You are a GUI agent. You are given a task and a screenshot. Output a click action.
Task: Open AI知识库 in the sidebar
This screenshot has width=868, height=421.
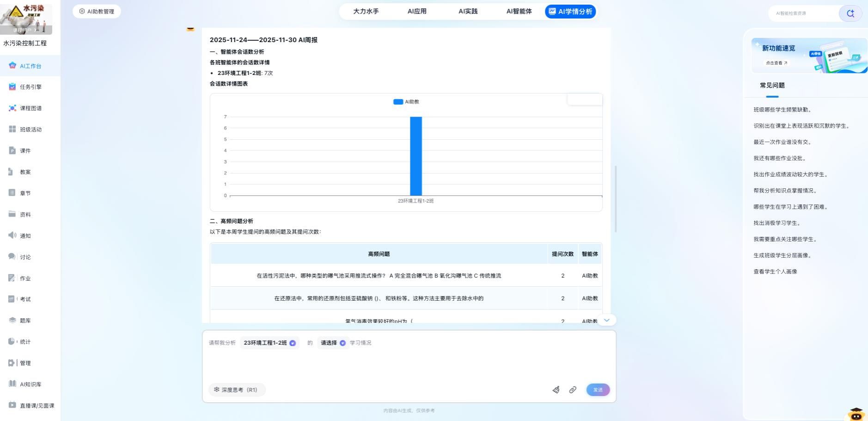tap(31, 384)
